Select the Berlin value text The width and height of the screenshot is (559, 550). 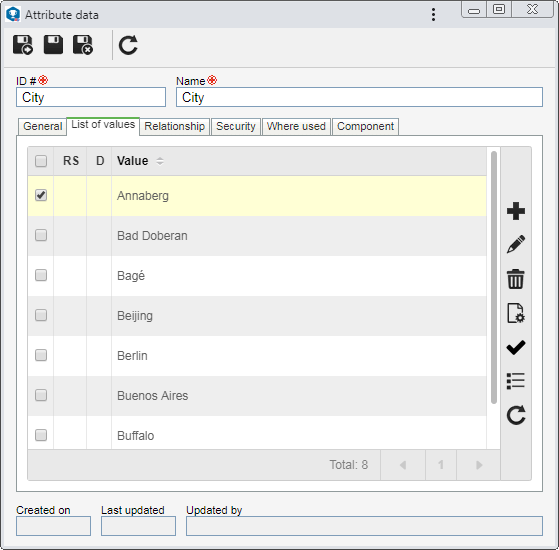coord(132,355)
